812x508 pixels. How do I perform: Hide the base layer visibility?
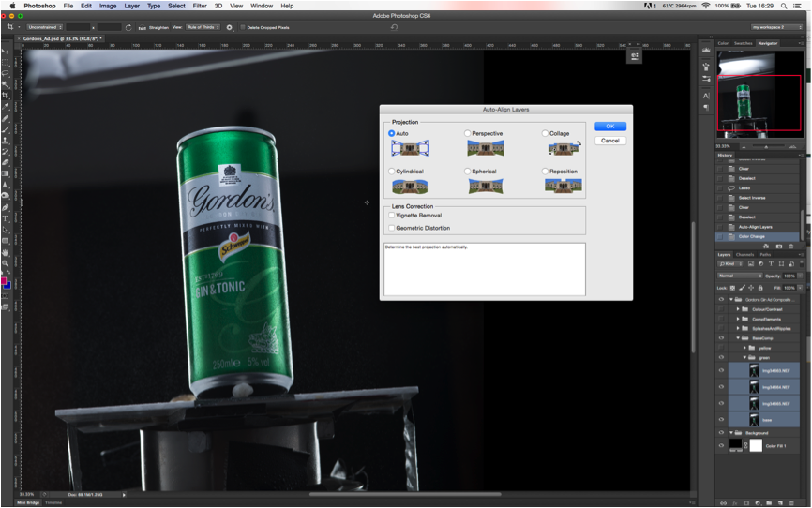pyautogui.click(x=721, y=420)
